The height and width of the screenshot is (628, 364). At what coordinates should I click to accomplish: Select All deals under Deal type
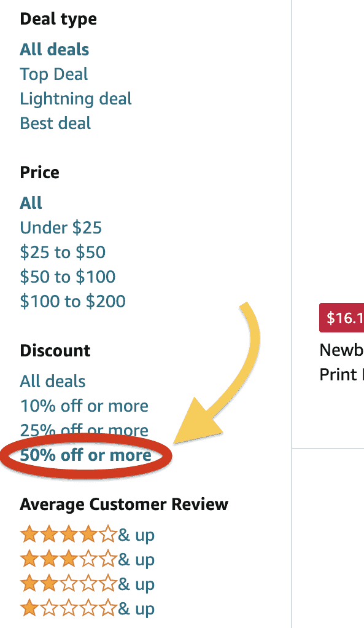[55, 50]
